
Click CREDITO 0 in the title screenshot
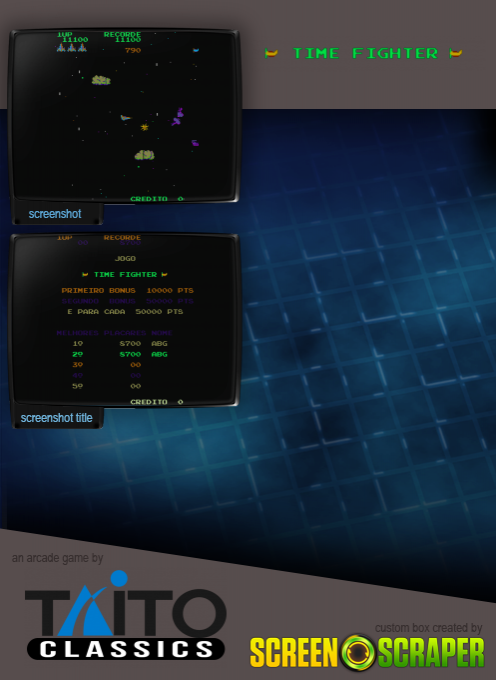point(157,402)
